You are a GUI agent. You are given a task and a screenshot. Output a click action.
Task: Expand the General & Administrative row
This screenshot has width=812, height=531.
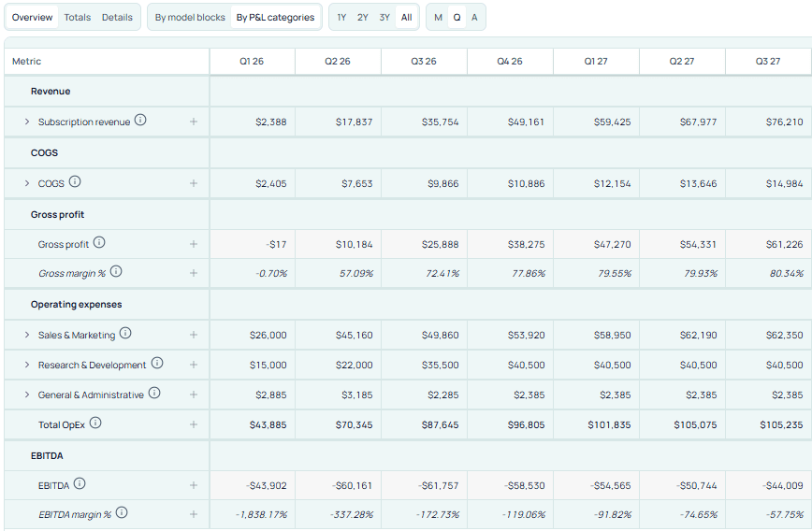tap(27, 395)
